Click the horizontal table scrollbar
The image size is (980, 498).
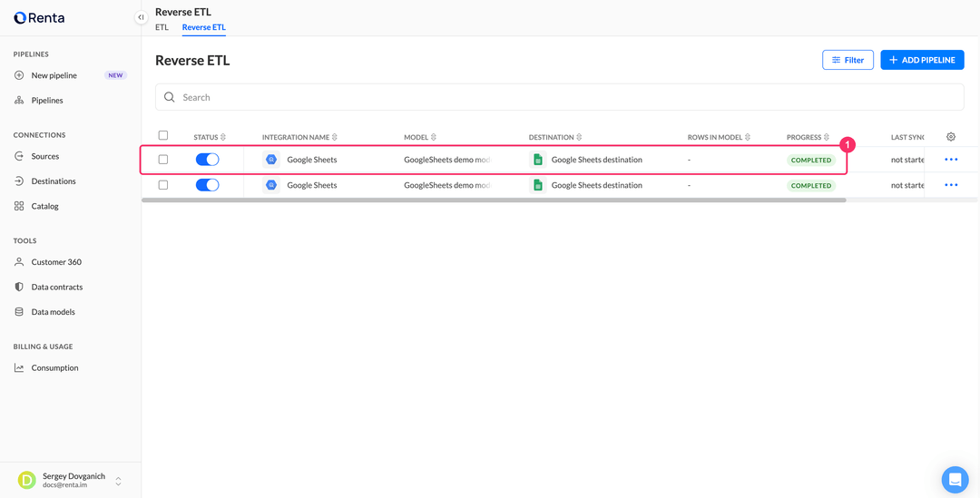[494, 200]
